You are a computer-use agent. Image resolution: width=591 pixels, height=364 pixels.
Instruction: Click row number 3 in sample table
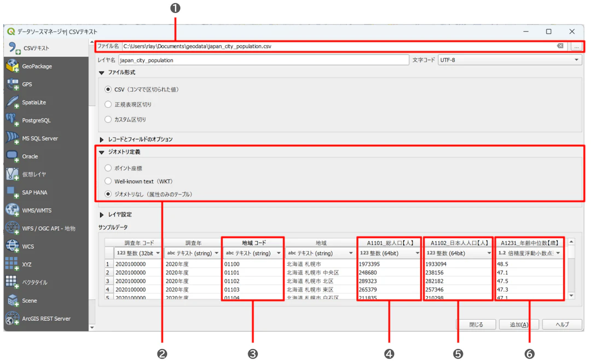pyautogui.click(x=108, y=281)
